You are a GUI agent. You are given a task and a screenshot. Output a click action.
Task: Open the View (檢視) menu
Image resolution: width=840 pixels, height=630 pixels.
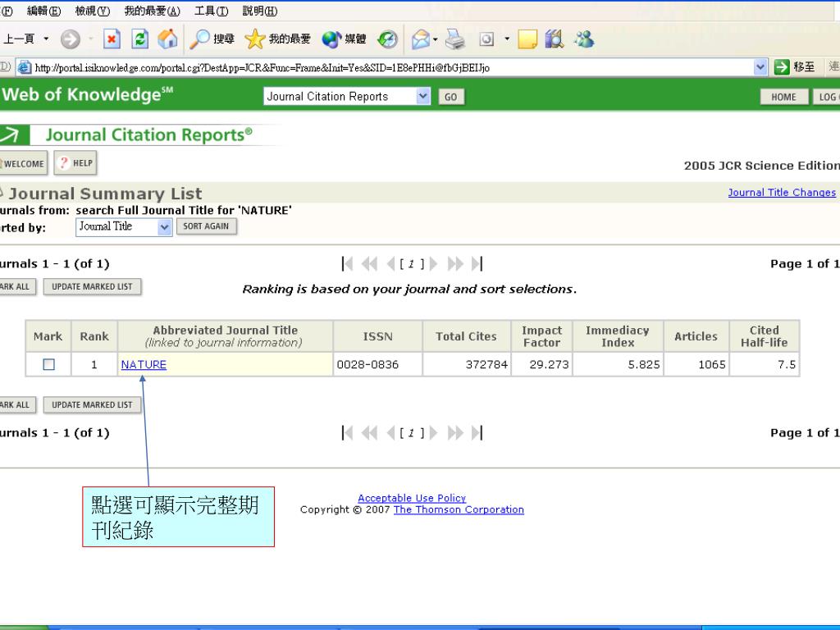click(x=93, y=11)
